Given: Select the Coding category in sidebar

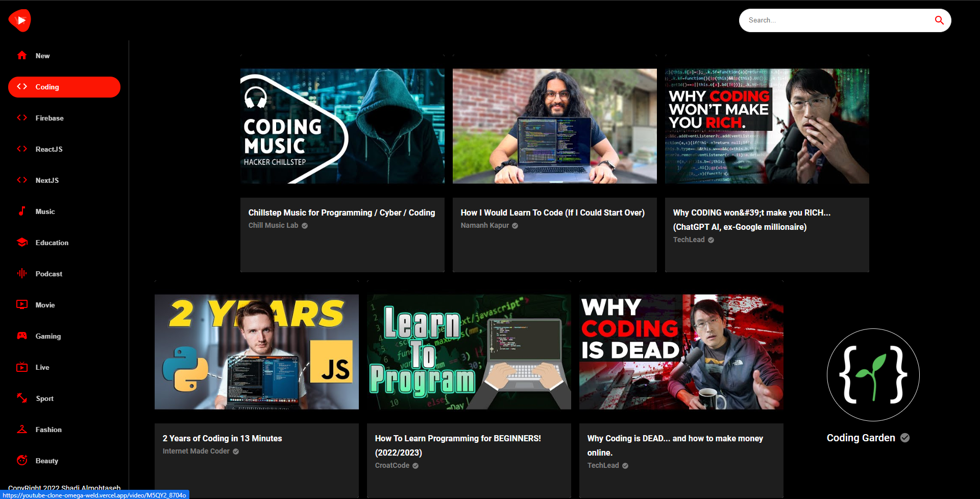Looking at the screenshot, I should point(64,87).
